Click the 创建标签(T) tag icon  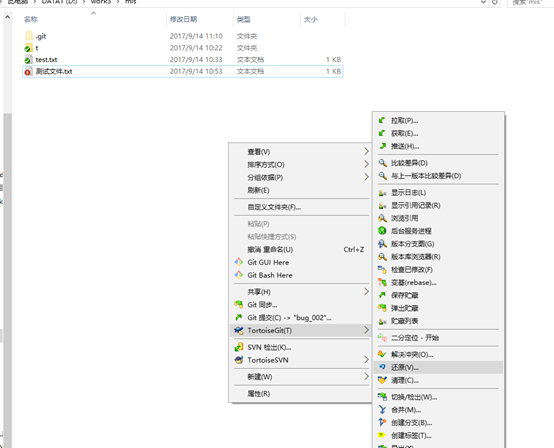pos(382,435)
